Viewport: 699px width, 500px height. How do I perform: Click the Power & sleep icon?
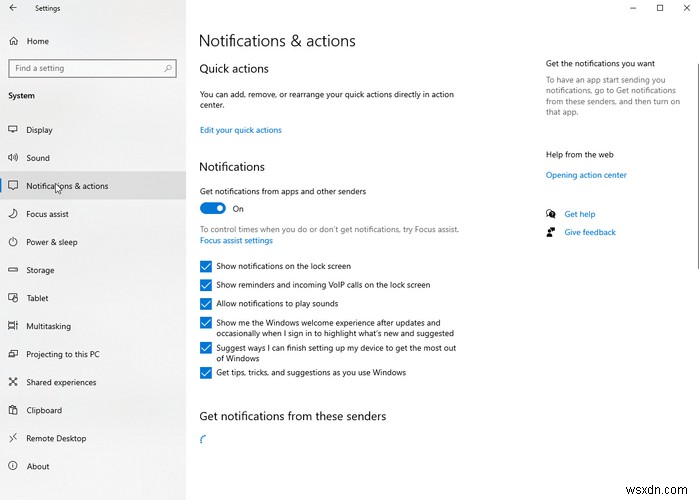(x=13, y=242)
